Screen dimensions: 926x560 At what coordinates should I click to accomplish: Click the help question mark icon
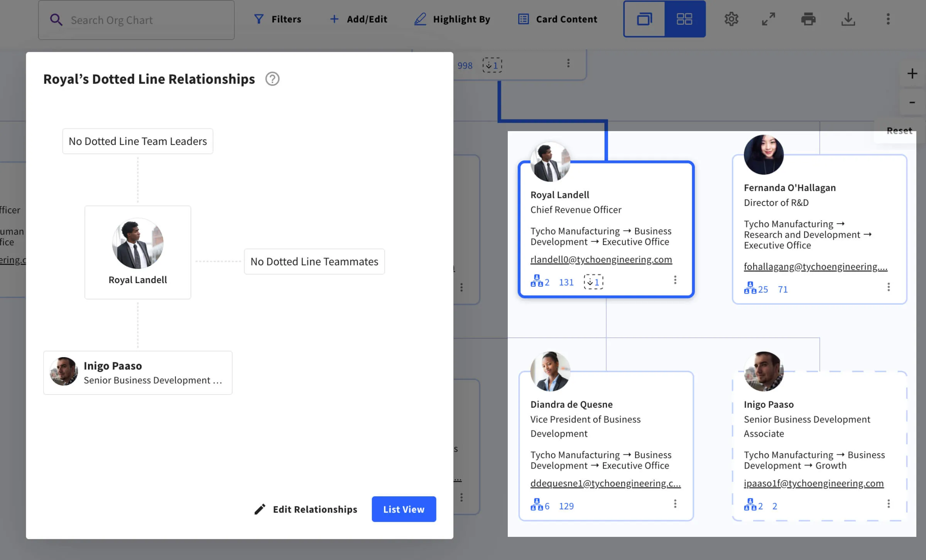[x=272, y=79]
